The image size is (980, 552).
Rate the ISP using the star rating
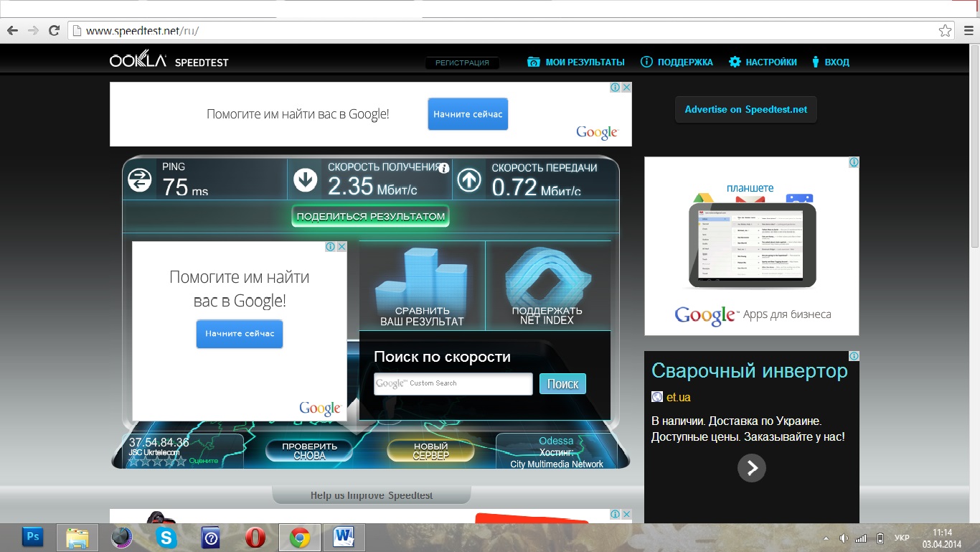pyautogui.click(x=157, y=461)
